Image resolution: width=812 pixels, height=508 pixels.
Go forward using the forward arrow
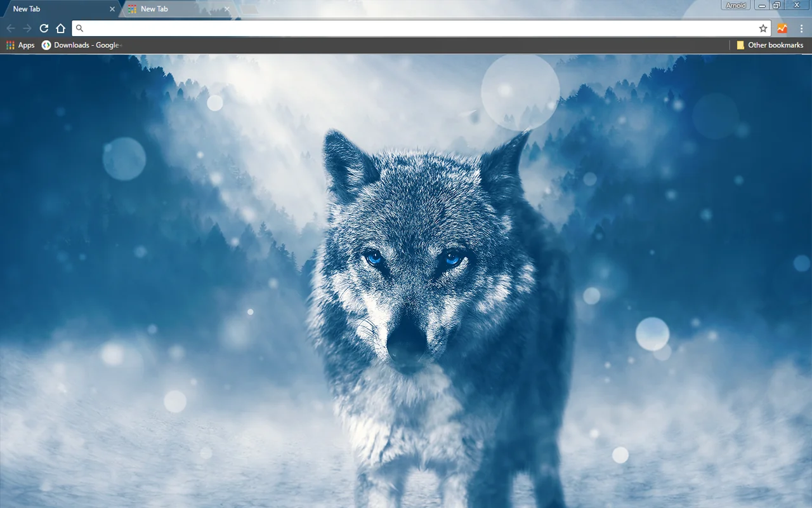27,28
